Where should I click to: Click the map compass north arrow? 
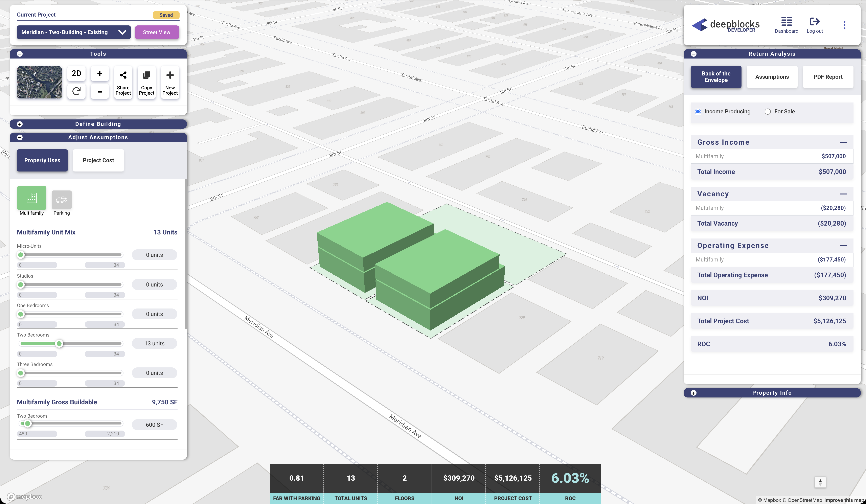tap(820, 482)
